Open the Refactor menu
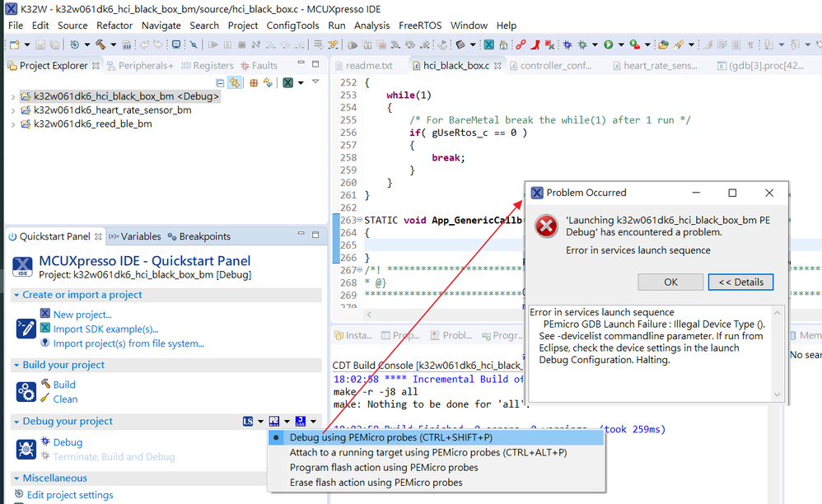Image resolution: width=822 pixels, height=504 pixels. click(x=114, y=26)
